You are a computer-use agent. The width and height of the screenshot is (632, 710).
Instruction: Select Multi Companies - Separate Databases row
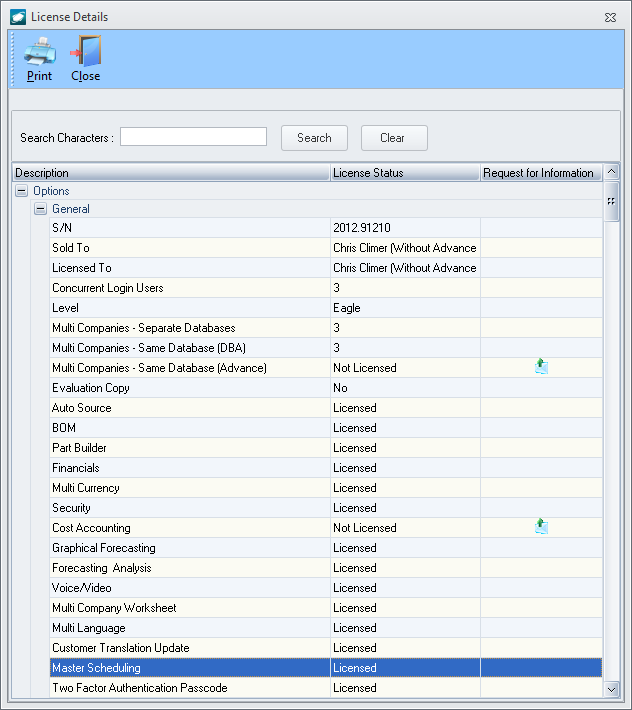(x=326, y=328)
